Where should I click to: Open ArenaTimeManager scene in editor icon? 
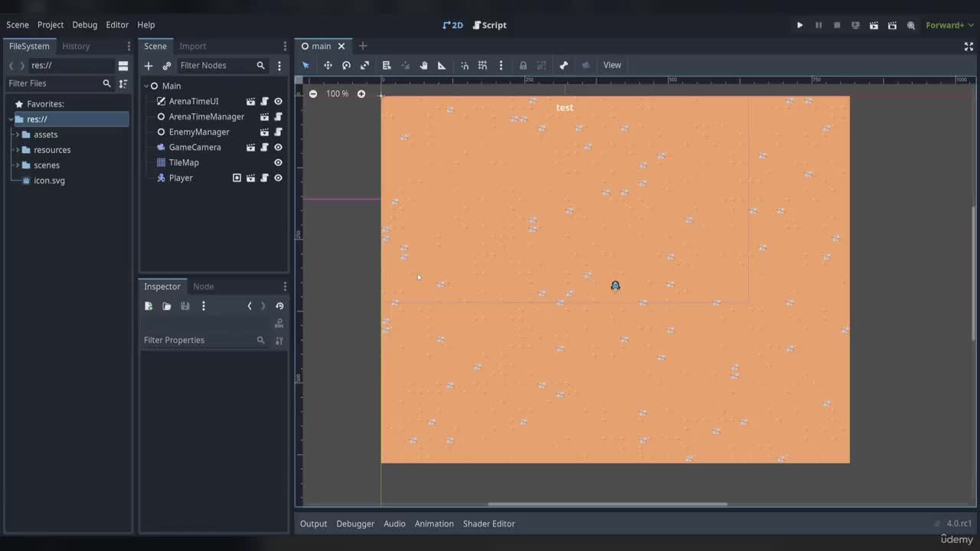264,116
